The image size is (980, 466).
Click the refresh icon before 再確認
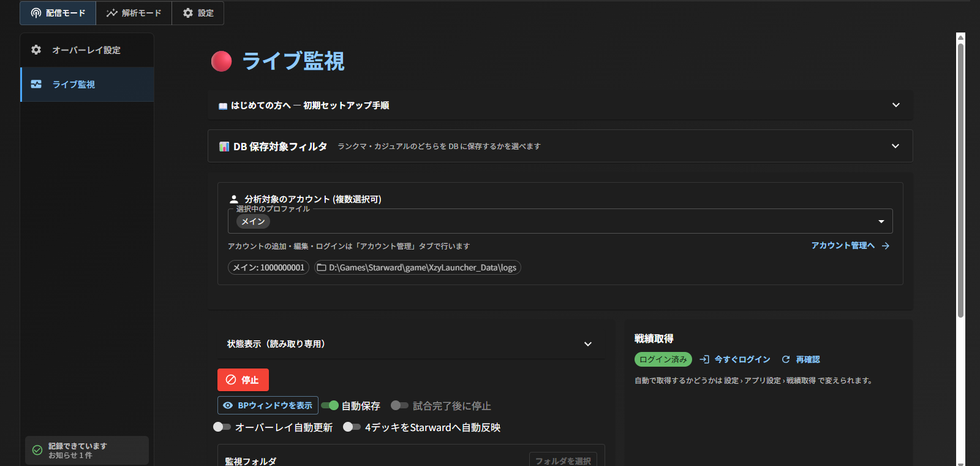[786, 359]
